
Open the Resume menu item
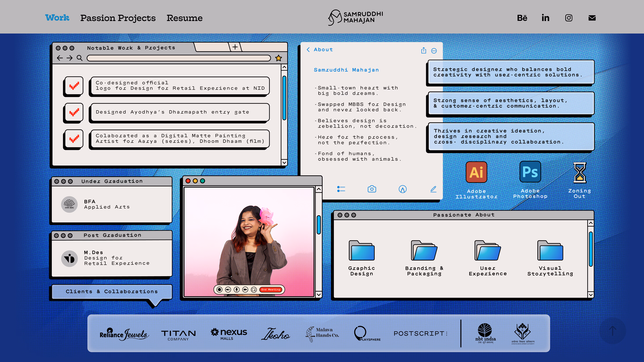point(184,18)
